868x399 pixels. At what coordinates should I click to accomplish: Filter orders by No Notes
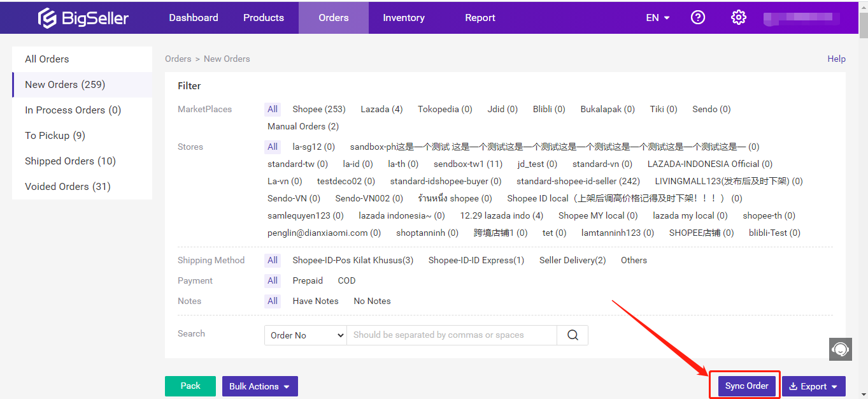pyautogui.click(x=372, y=301)
